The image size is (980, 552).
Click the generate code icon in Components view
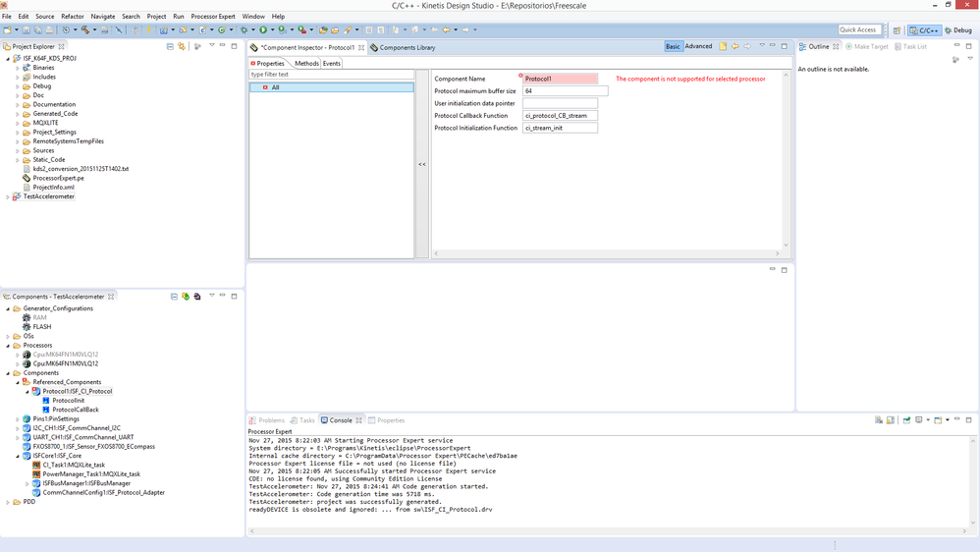(x=186, y=297)
